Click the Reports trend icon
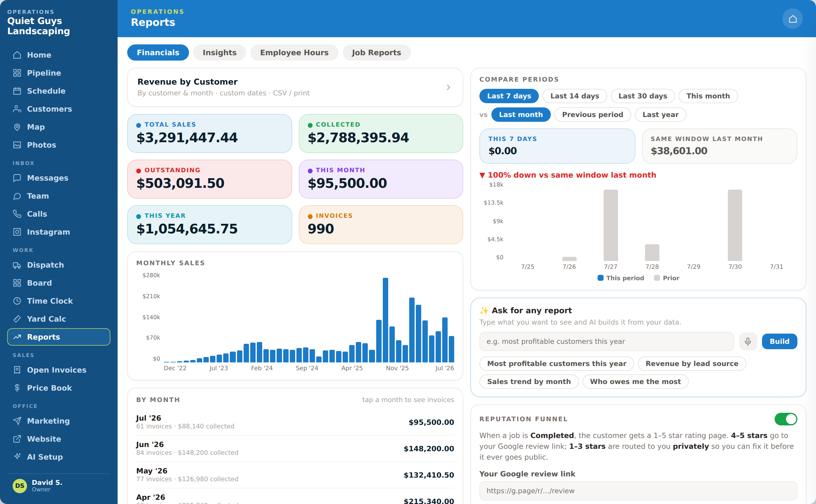The image size is (816, 504). pos(17,337)
